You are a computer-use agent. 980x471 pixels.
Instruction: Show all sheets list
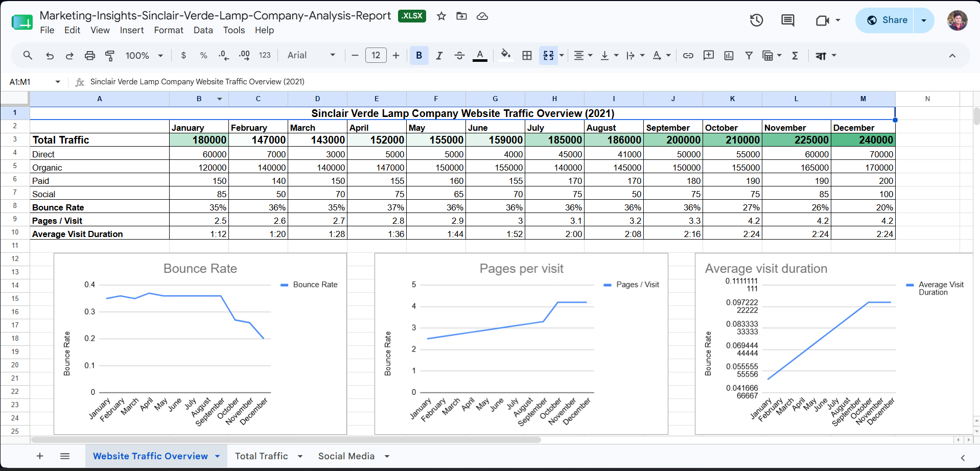(65, 456)
